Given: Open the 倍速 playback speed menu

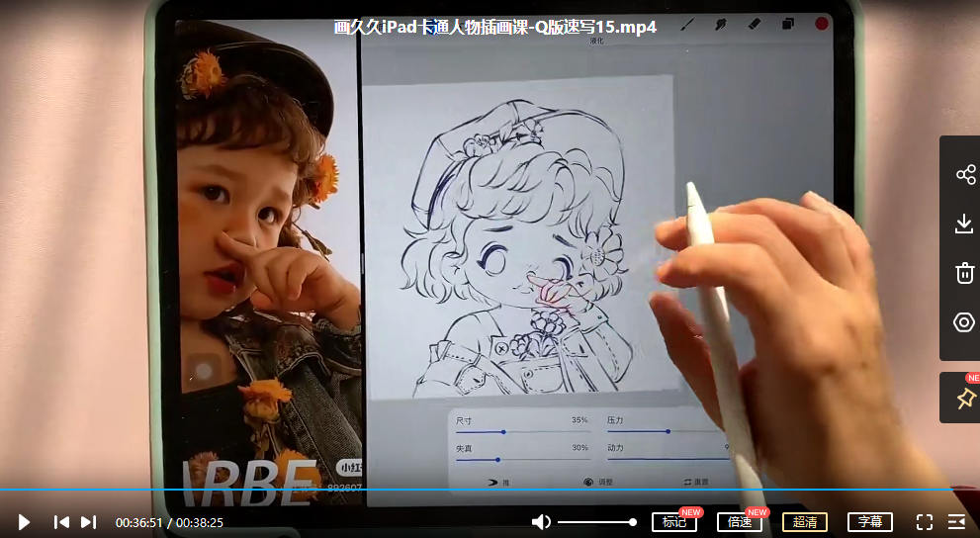Looking at the screenshot, I should click(x=739, y=522).
